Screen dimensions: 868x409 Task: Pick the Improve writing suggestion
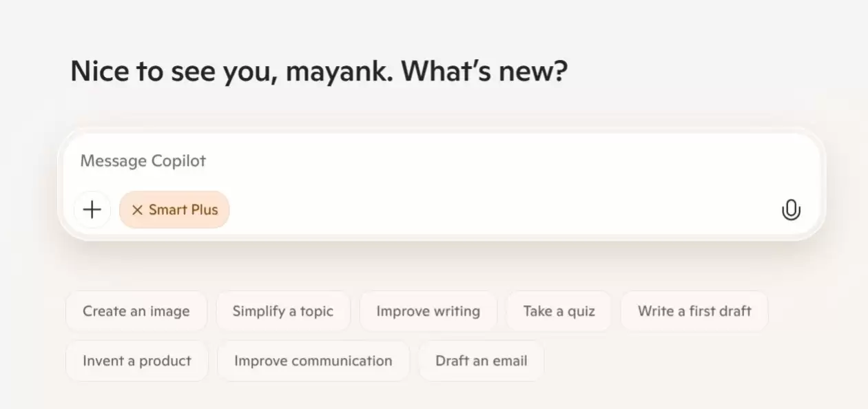tap(428, 311)
